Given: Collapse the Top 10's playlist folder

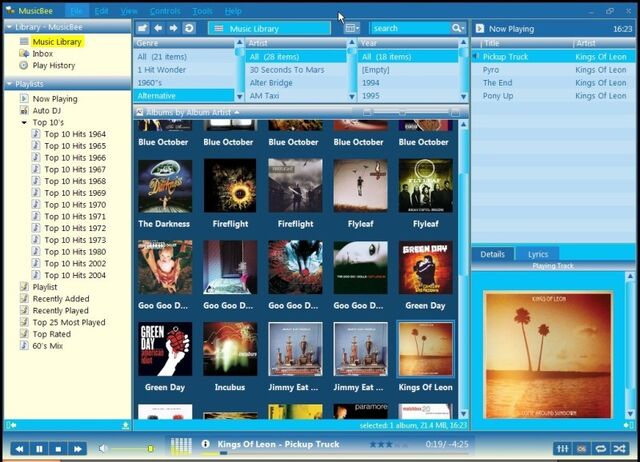Looking at the screenshot, I should click(x=24, y=122).
